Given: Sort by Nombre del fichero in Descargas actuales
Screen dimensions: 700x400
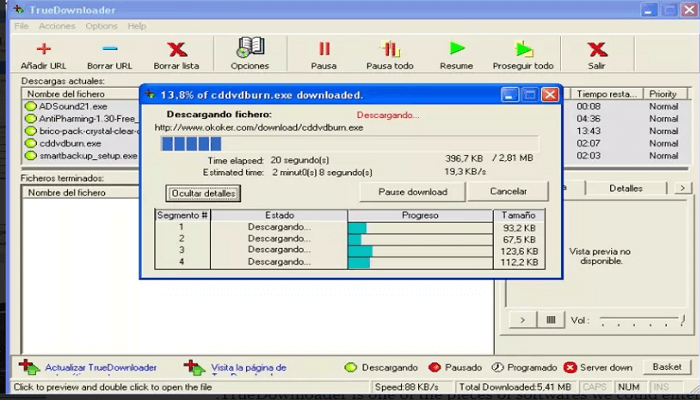Looking at the screenshot, I should click(80, 94).
